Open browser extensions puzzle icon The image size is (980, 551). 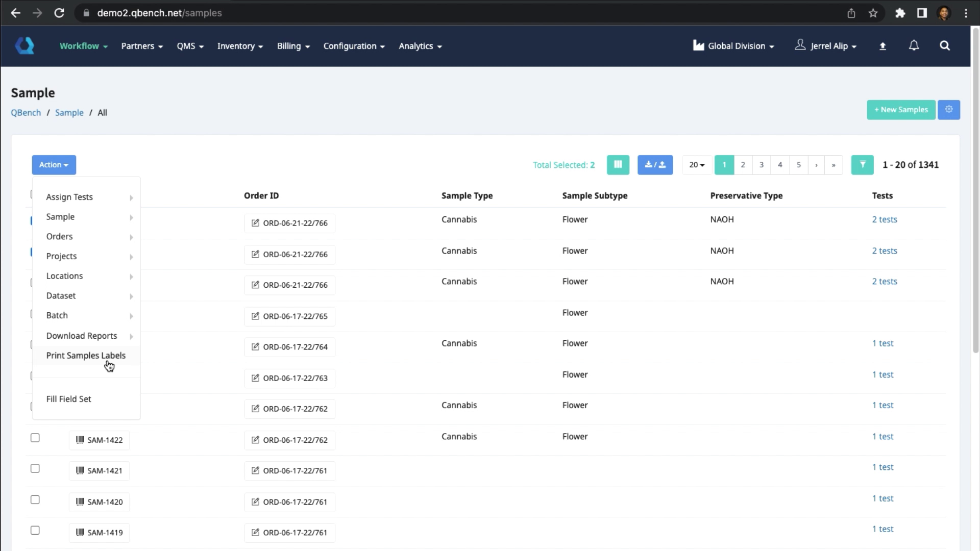click(900, 13)
